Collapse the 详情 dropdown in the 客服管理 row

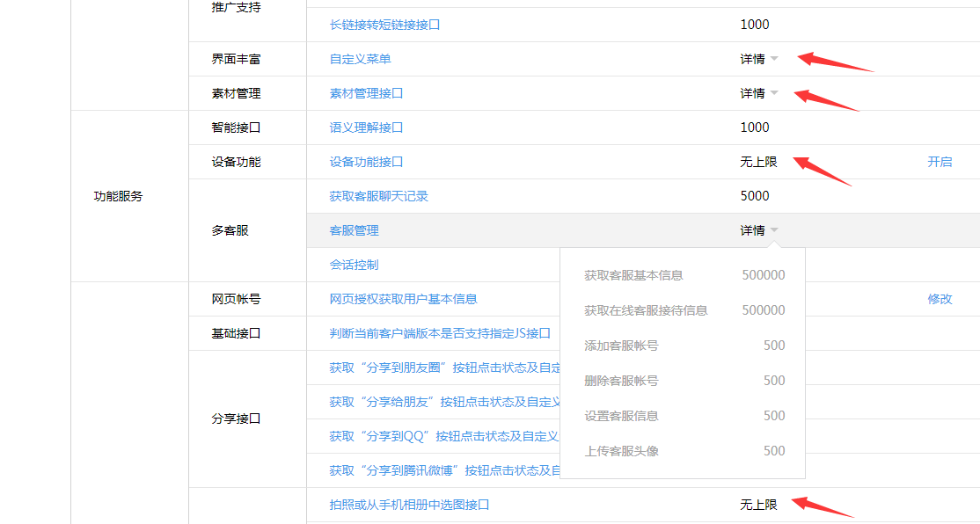759,230
